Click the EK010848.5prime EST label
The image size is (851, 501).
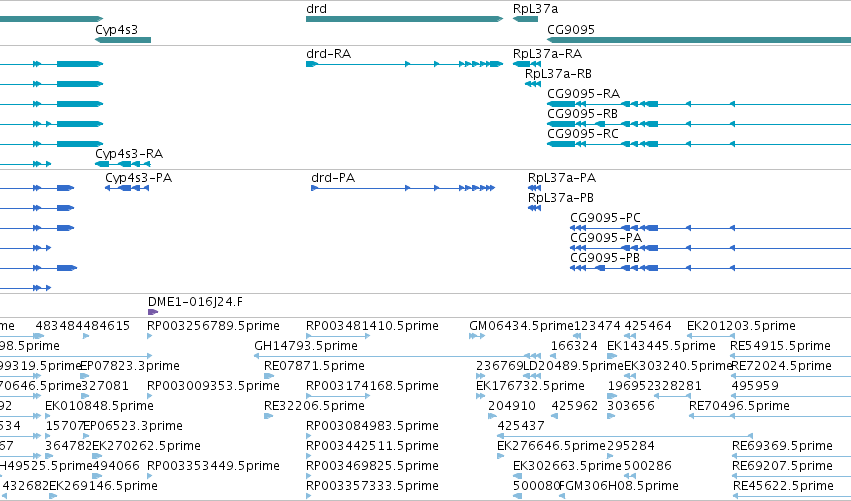[x=99, y=406]
